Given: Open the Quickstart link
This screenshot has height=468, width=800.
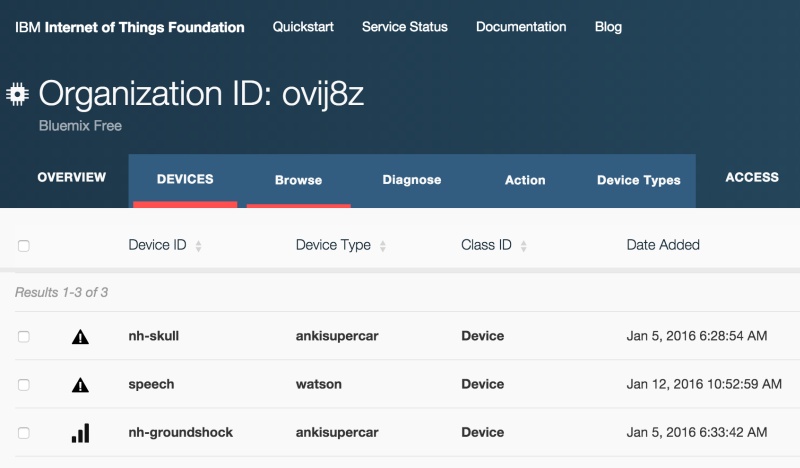Looking at the screenshot, I should point(303,27).
